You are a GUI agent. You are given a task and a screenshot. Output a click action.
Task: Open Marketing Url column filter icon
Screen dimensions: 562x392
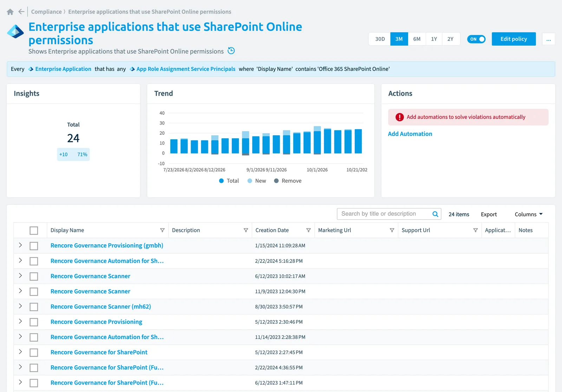point(392,230)
